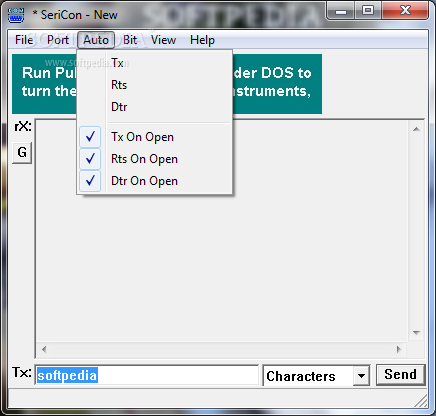
Task: Click the G button beside receive area
Action: click(22, 153)
